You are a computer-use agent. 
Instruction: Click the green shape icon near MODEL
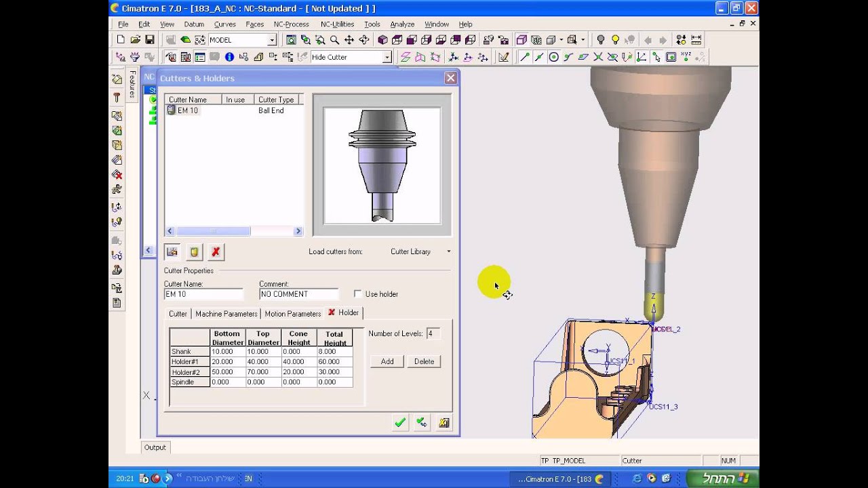(185, 40)
